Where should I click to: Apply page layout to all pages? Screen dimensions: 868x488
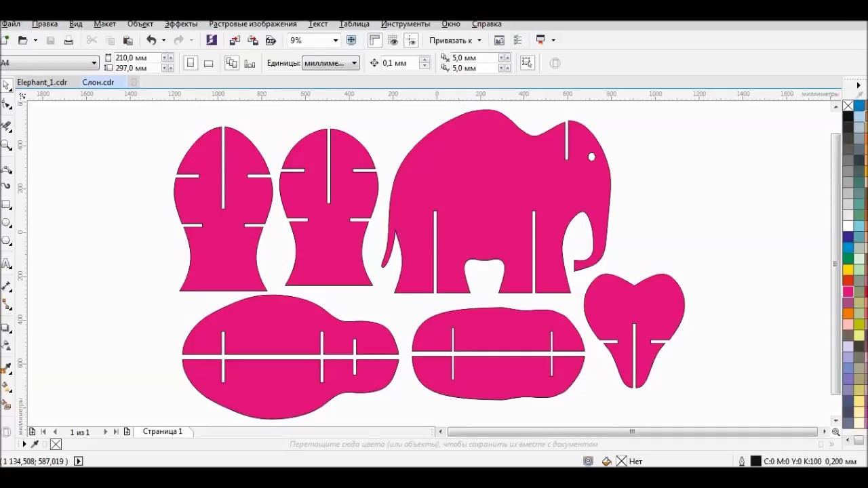(232, 63)
